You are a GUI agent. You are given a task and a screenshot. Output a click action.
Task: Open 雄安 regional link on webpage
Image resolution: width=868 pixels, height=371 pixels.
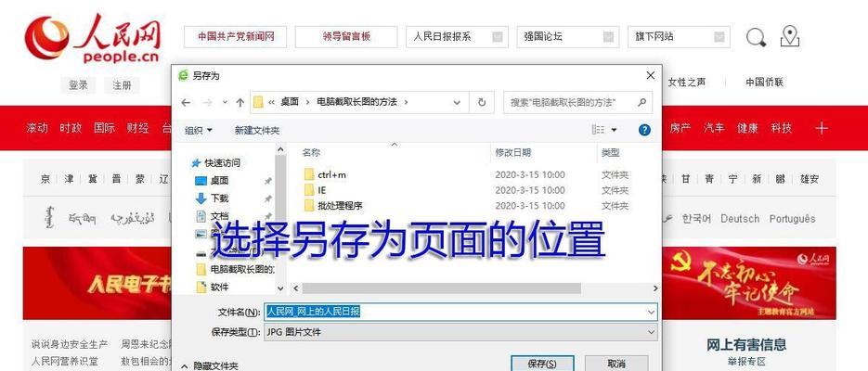[810, 179]
